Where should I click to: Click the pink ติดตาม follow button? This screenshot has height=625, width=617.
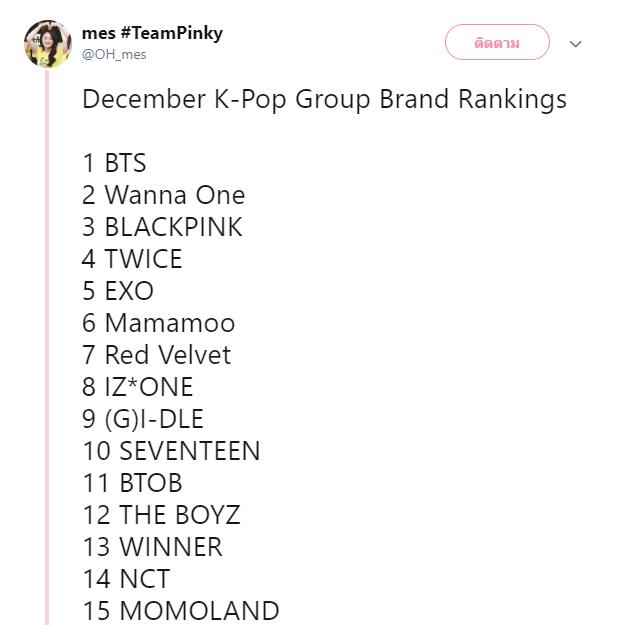coord(497,42)
